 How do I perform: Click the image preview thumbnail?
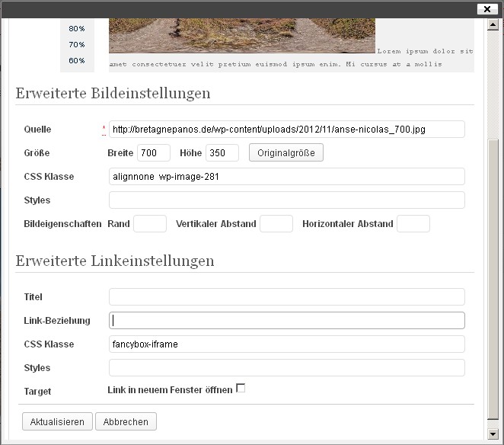(x=241, y=36)
